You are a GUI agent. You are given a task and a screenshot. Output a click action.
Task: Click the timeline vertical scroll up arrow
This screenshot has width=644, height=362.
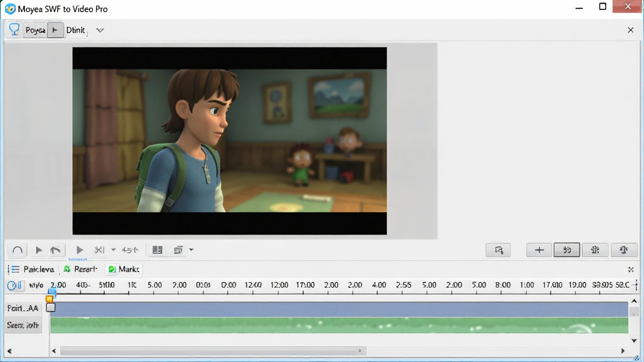tap(634, 301)
